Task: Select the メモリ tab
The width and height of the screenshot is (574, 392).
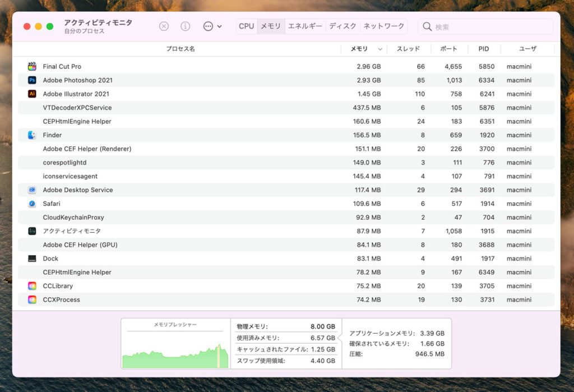Action: (x=271, y=26)
